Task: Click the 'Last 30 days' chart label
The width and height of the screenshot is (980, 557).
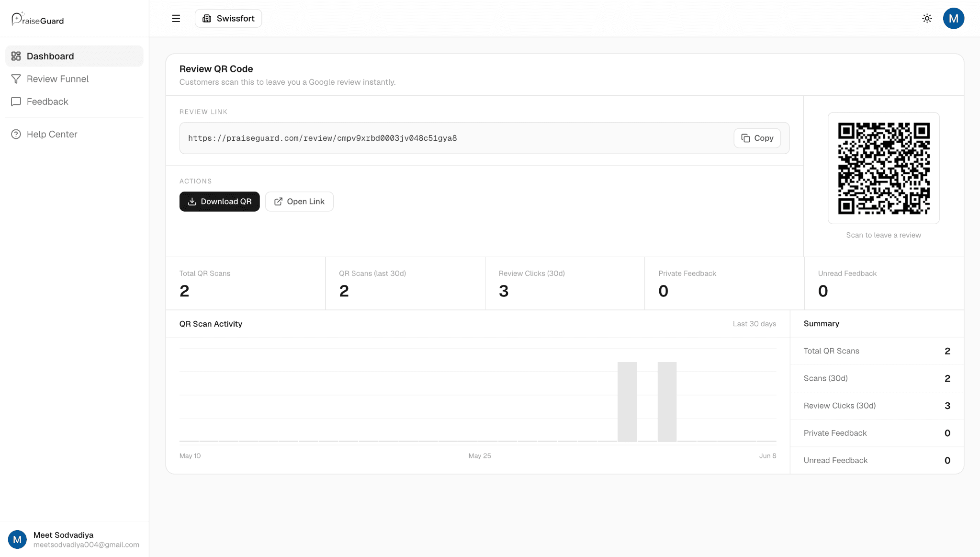Action: pos(754,324)
